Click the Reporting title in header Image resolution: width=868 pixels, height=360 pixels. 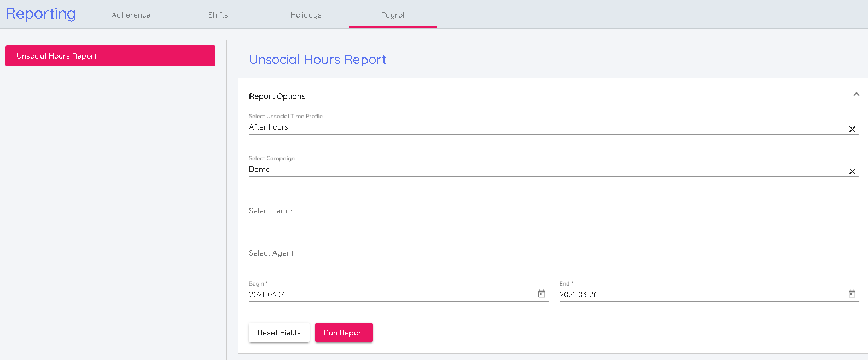click(41, 14)
